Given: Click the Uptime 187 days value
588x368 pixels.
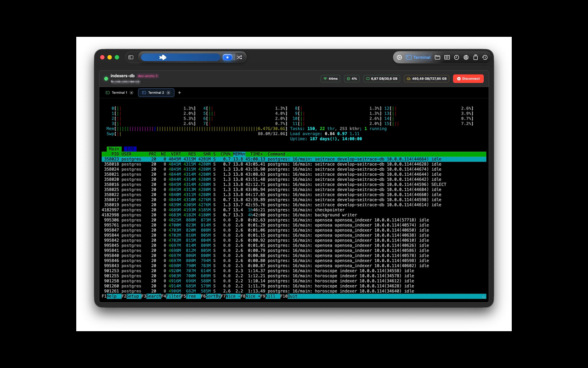Looking at the screenshot, I should (326, 139).
